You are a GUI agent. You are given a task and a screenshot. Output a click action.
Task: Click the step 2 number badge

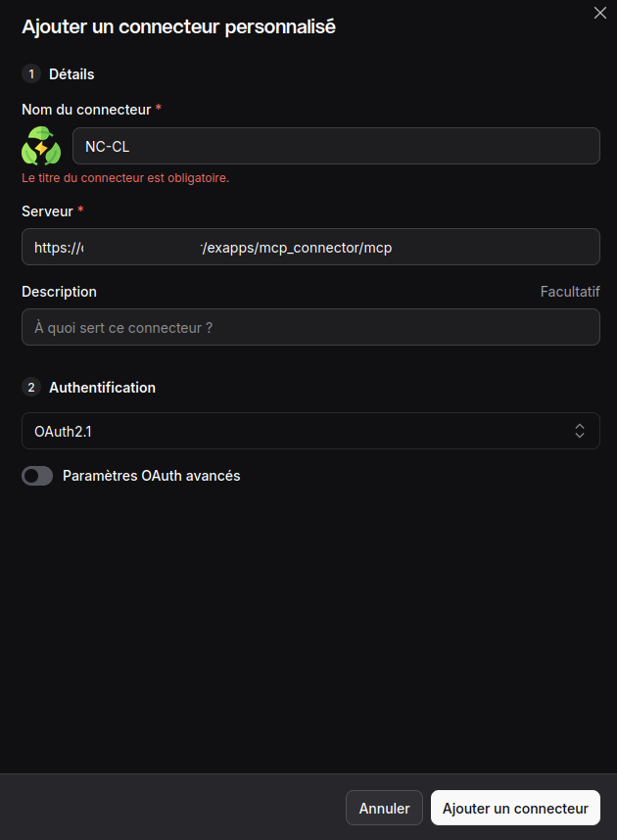click(31, 388)
